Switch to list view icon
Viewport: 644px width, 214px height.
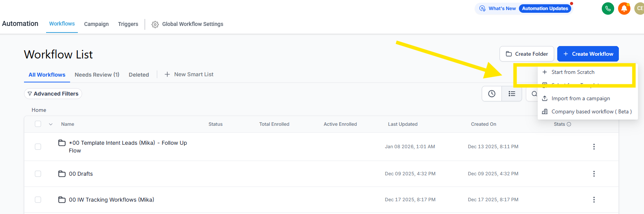coord(512,94)
